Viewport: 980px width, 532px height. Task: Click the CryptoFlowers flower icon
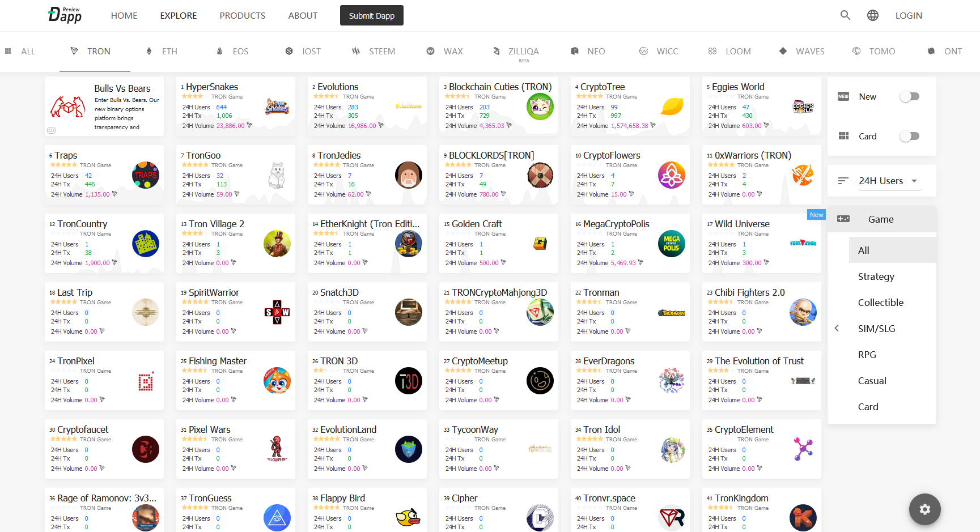(672, 175)
